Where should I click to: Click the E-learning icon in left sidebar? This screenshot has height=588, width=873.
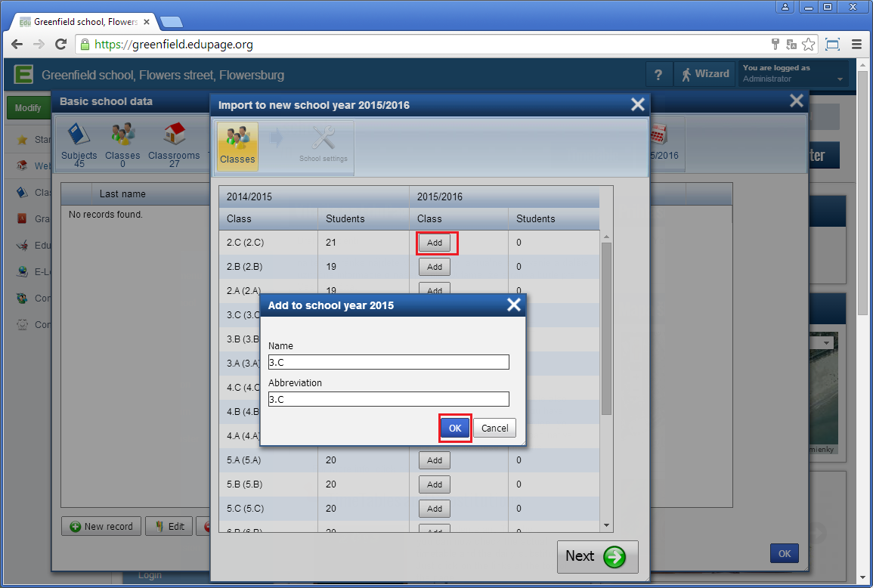pos(22,272)
